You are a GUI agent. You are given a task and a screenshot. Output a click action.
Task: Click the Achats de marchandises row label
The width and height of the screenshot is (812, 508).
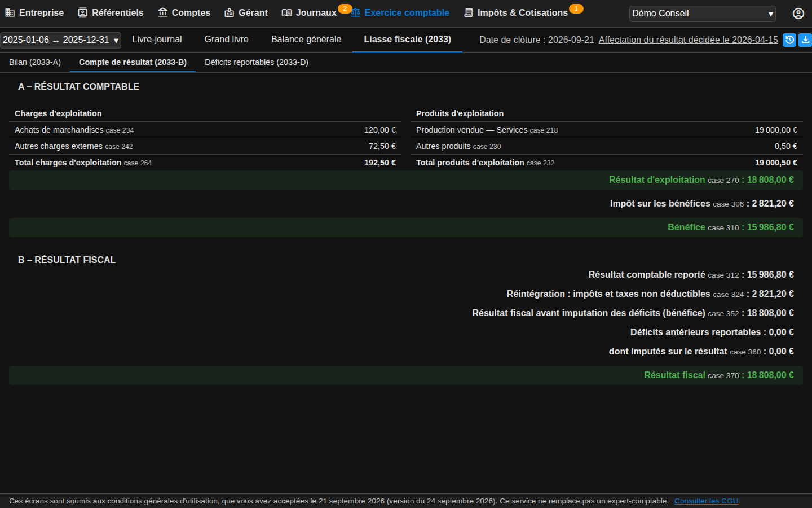59,130
